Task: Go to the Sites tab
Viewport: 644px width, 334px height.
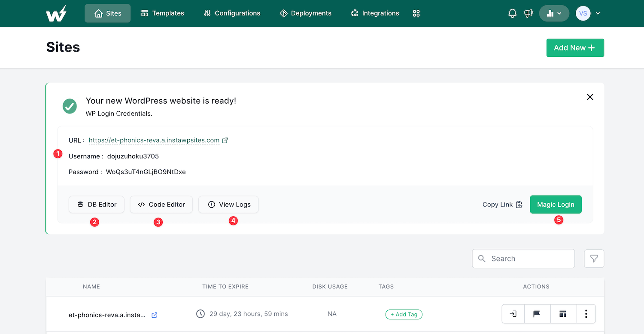Action: tap(108, 13)
